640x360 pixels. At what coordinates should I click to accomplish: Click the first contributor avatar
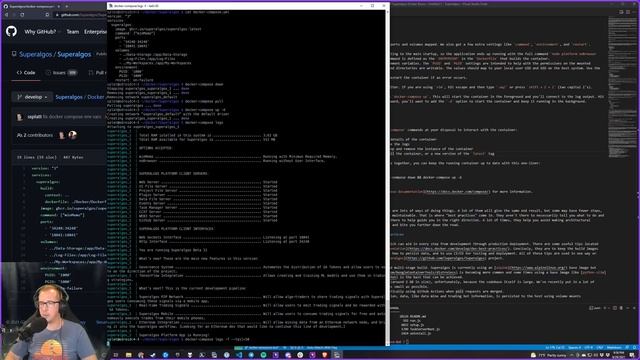point(62,135)
